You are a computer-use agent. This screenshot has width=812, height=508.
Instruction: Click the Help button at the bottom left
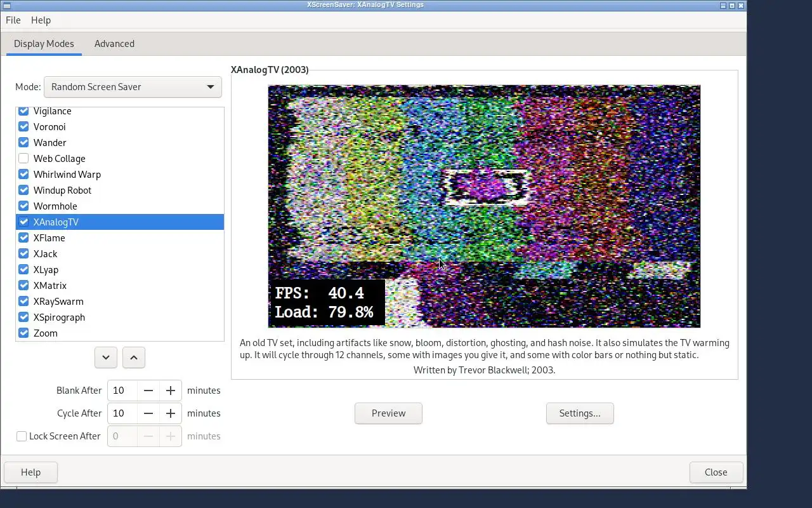[x=30, y=472]
